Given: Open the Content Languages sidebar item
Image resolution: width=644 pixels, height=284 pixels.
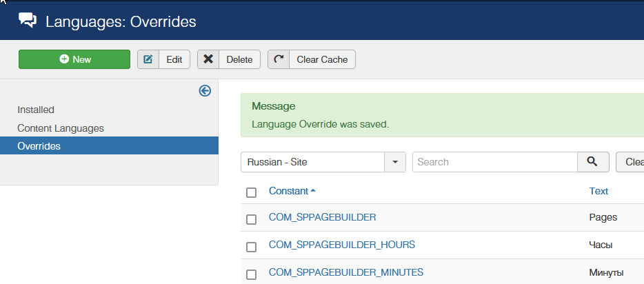Looking at the screenshot, I should click(x=61, y=128).
